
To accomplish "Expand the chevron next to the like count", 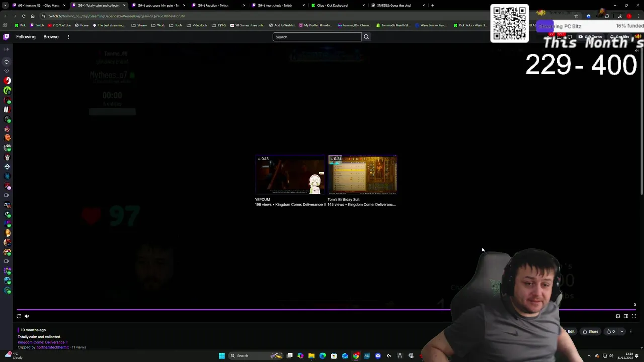I will click(622, 331).
